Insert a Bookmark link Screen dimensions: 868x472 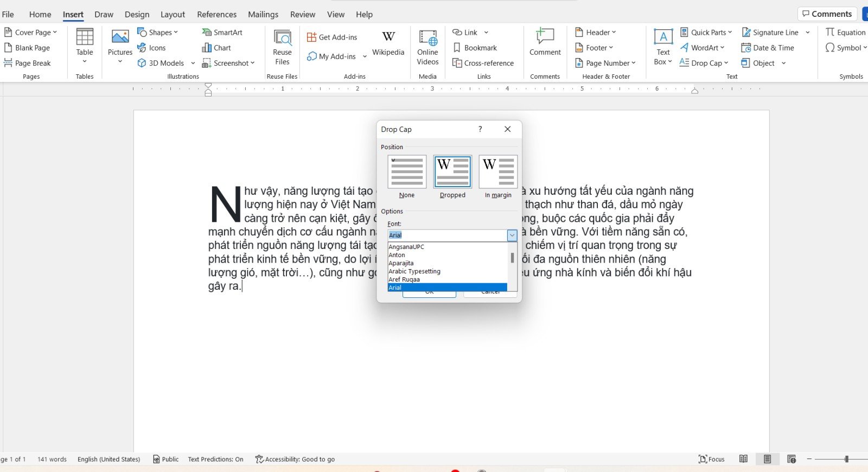[475, 48]
